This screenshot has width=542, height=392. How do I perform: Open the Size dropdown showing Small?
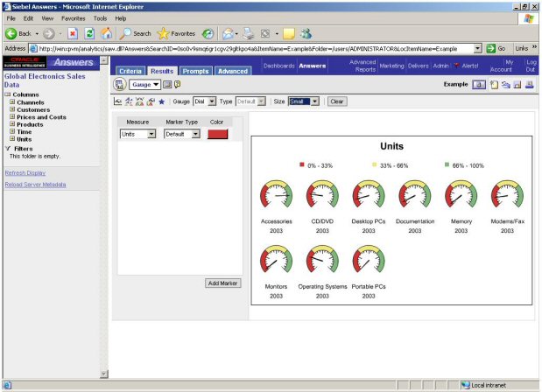click(304, 101)
